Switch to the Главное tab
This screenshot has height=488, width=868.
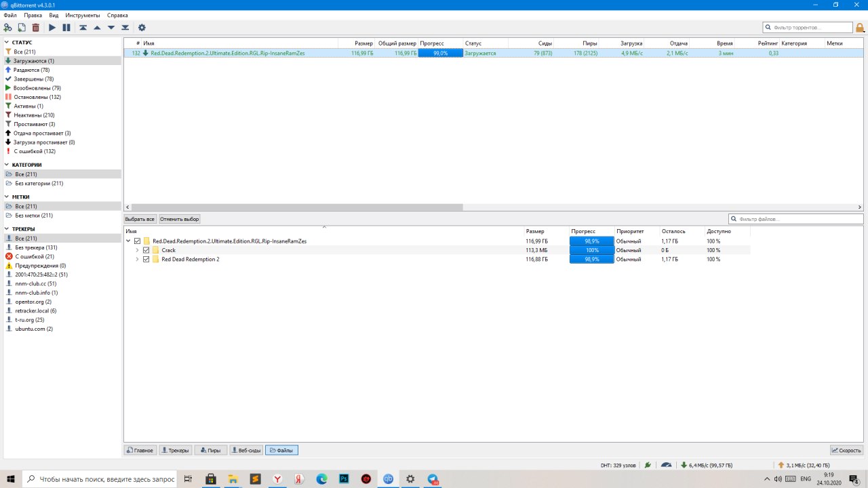140,450
